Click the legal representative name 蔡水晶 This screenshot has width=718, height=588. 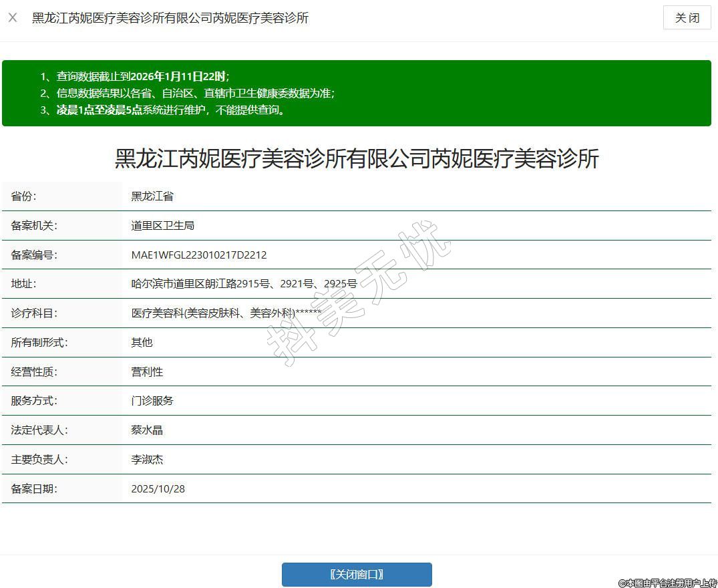147,430
